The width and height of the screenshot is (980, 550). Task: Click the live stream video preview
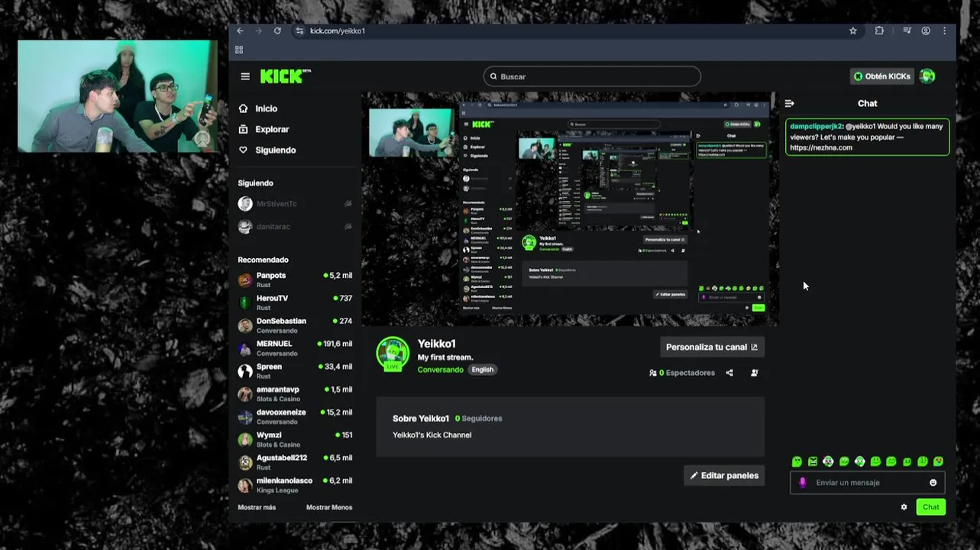pos(570,209)
